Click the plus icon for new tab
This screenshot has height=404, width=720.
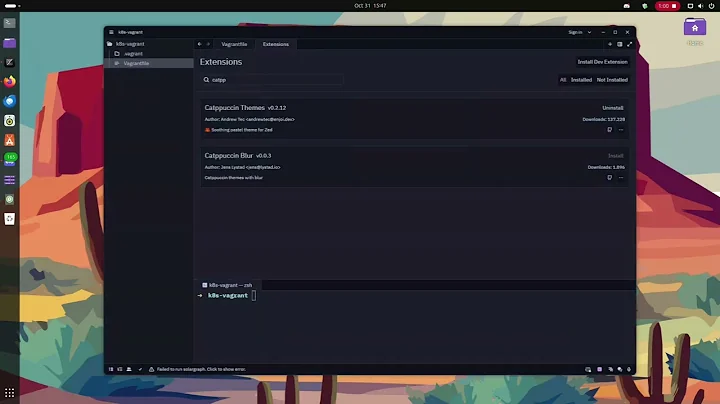click(610, 44)
